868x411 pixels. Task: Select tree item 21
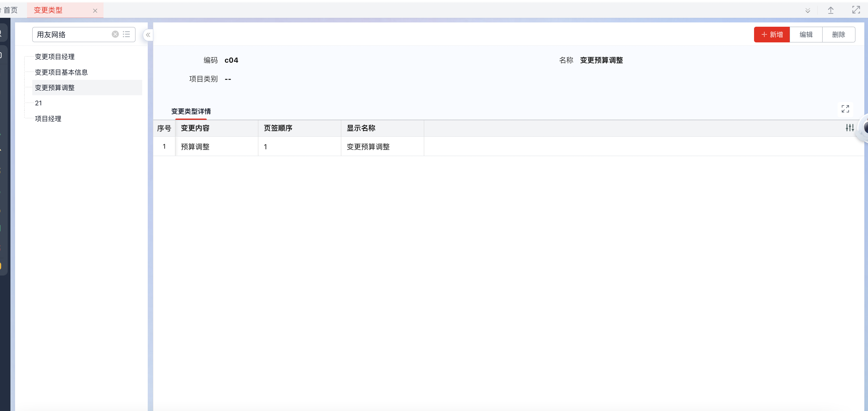pyautogui.click(x=38, y=103)
